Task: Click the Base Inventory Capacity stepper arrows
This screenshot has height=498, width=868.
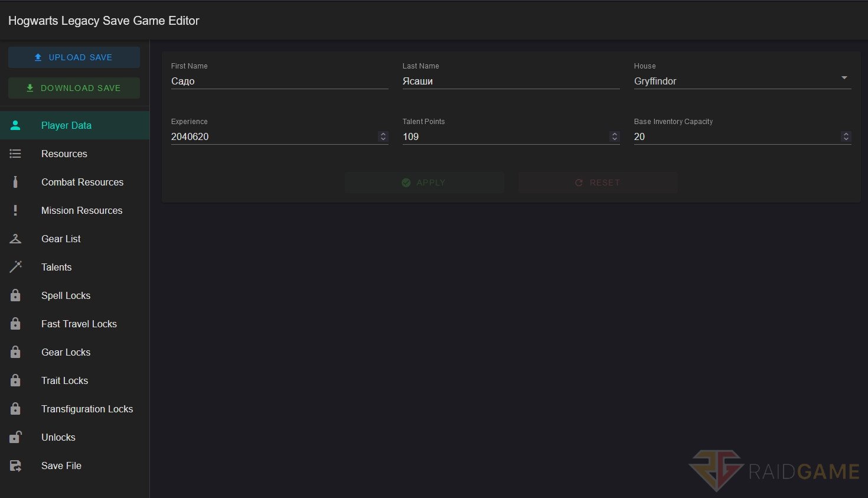Action: (x=846, y=136)
